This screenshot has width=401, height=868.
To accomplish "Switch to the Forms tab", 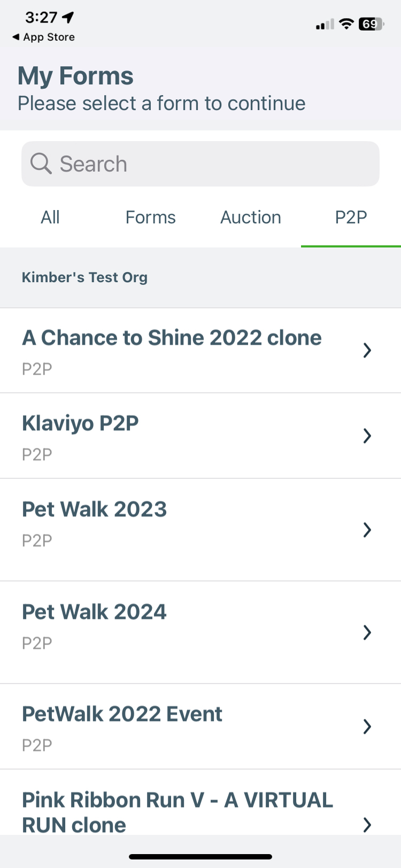I will pyautogui.click(x=150, y=218).
